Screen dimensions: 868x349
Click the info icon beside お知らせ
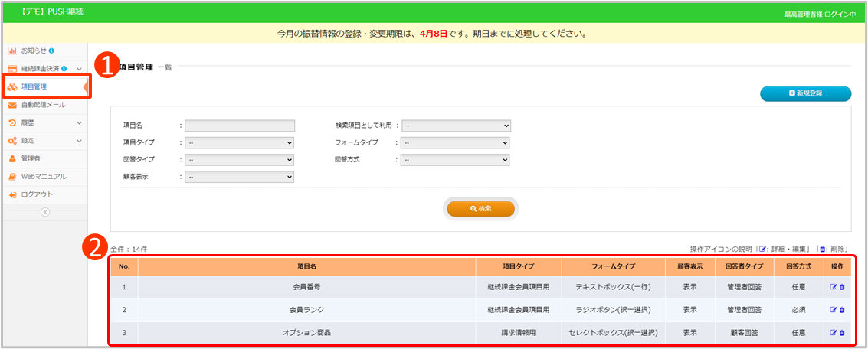51,51
